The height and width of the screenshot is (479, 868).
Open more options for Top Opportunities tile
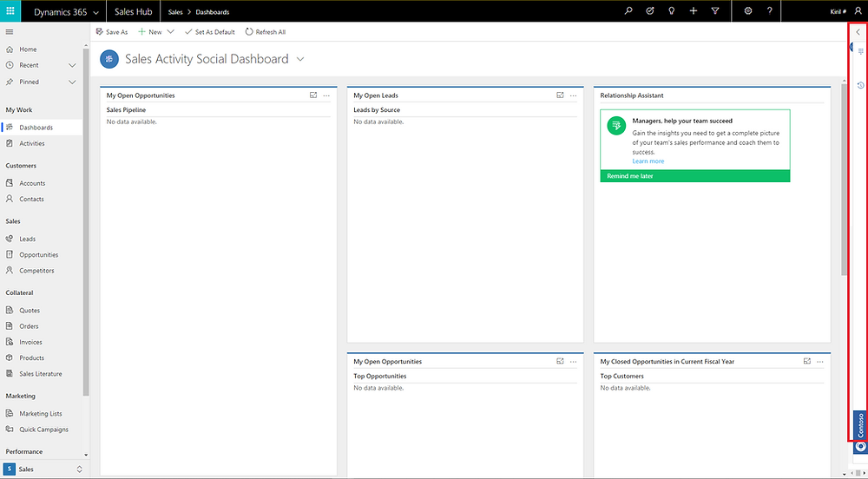(574, 362)
